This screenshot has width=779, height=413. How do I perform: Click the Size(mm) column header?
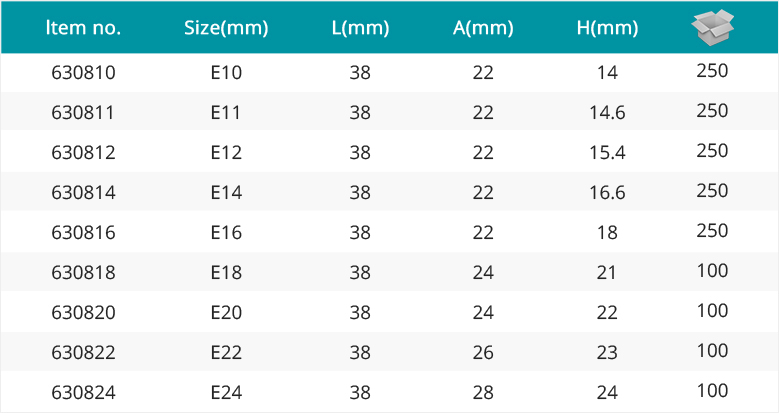pos(226,28)
